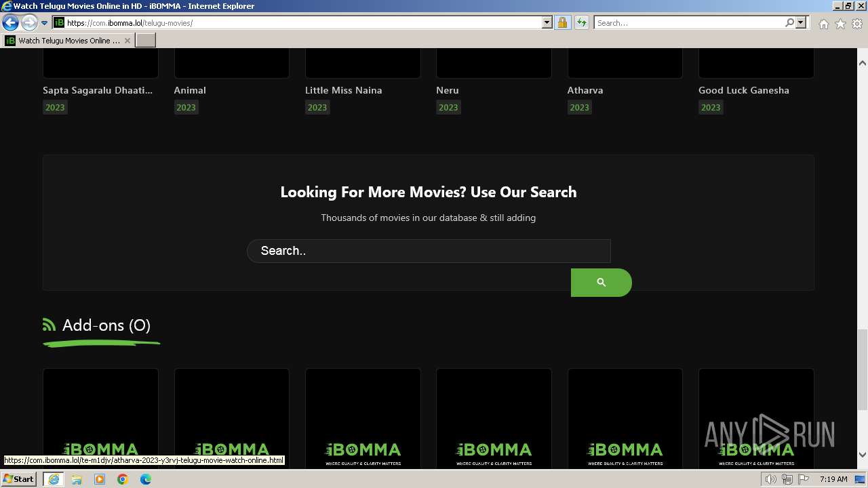Open the fifth Add-ons iBOMMA thumbnail
Image resolution: width=868 pixels, height=488 pixels.
(625, 418)
